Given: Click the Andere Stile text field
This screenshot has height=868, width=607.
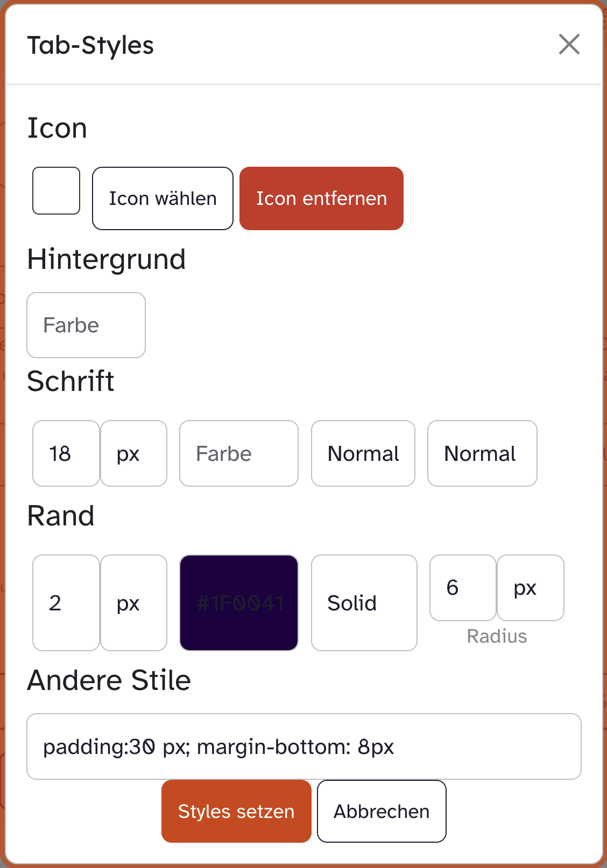Looking at the screenshot, I should pos(304,746).
